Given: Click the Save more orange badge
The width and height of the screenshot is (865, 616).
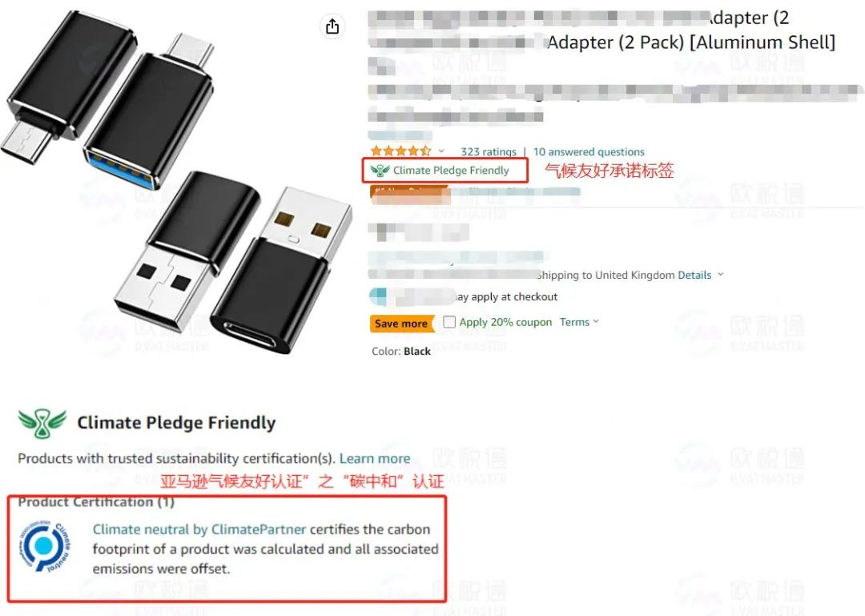Looking at the screenshot, I should [x=402, y=324].
